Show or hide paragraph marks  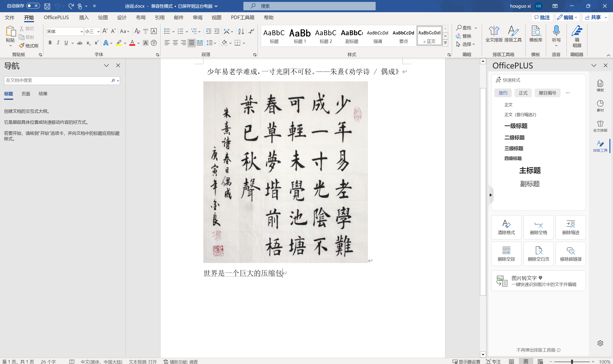251,31
